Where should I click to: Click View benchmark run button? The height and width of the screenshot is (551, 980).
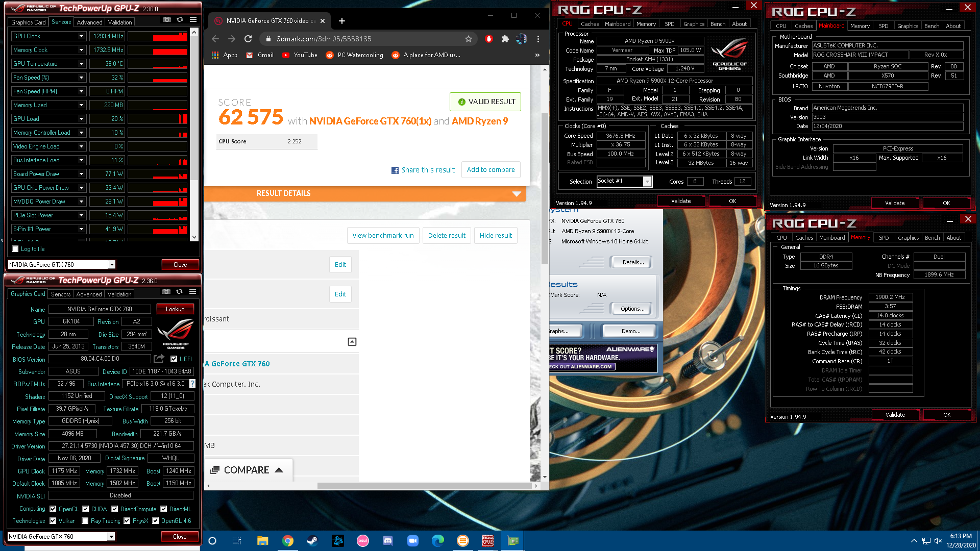click(383, 235)
